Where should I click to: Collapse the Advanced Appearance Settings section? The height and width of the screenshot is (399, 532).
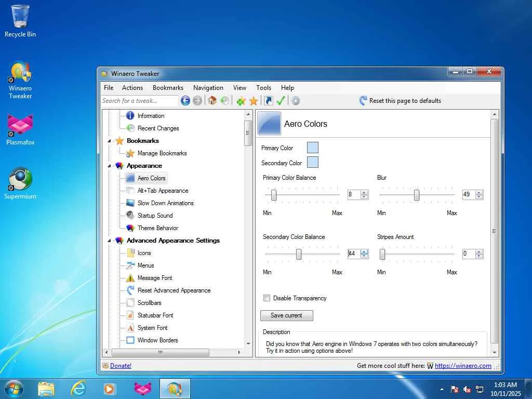pyautogui.click(x=109, y=241)
